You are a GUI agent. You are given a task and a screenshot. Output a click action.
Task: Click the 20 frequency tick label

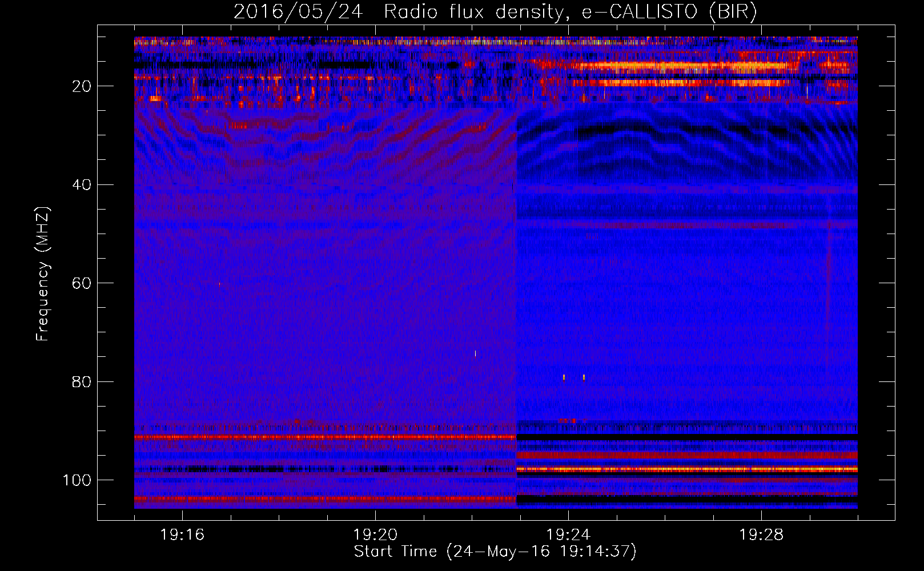(82, 86)
